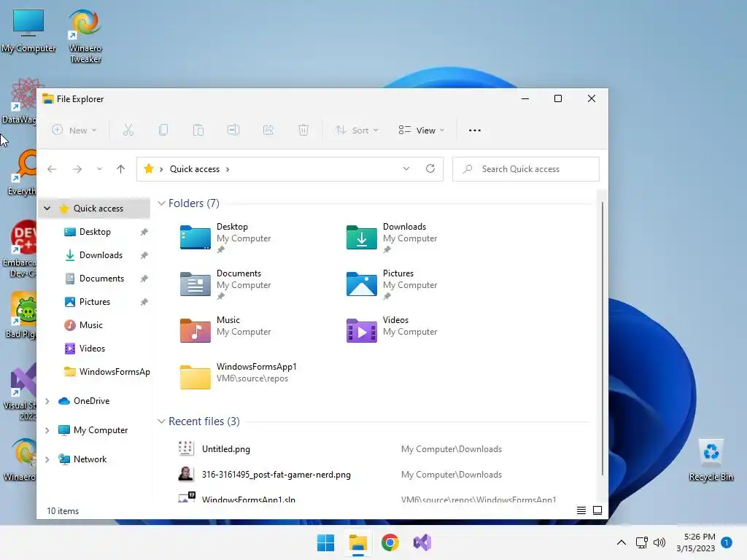Select My Computer desktop icon

pyautogui.click(x=28, y=31)
